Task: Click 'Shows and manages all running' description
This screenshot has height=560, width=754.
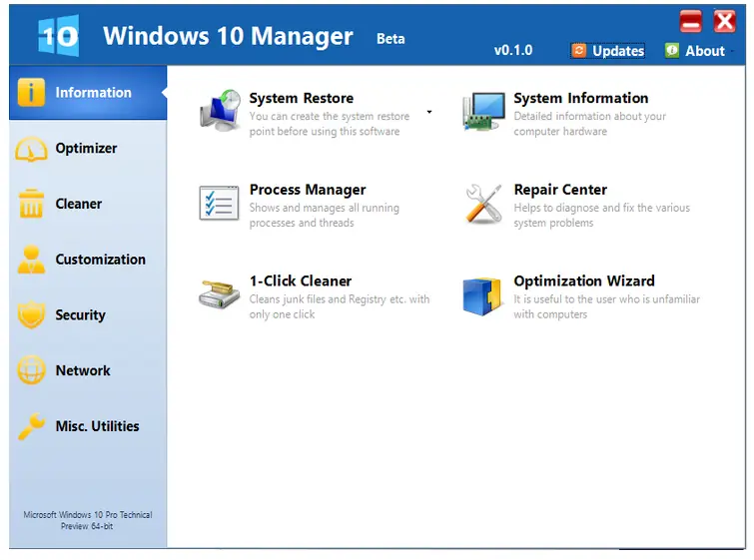Action: point(325,215)
